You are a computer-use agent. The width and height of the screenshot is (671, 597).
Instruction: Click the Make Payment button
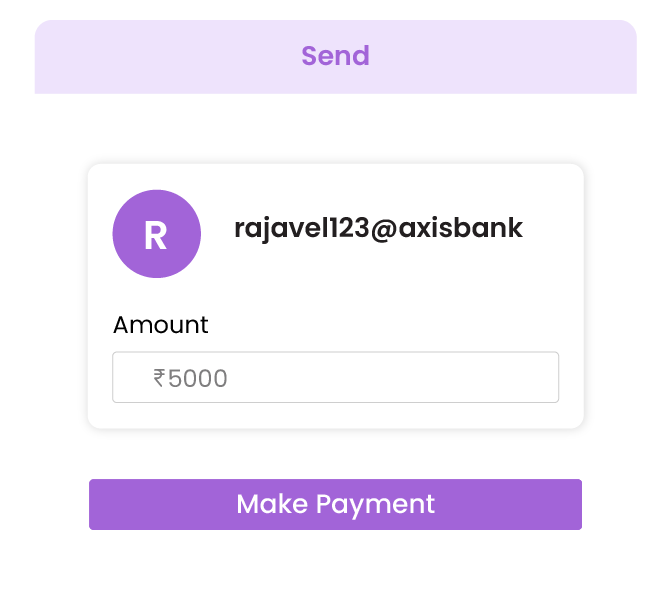tap(336, 504)
